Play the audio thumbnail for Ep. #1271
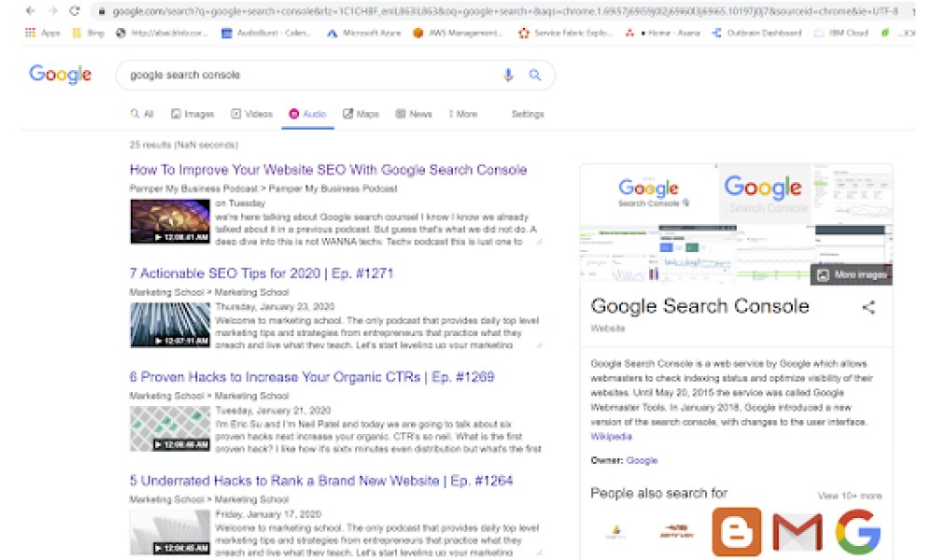The width and height of the screenshot is (934, 560). click(x=170, y=325)
